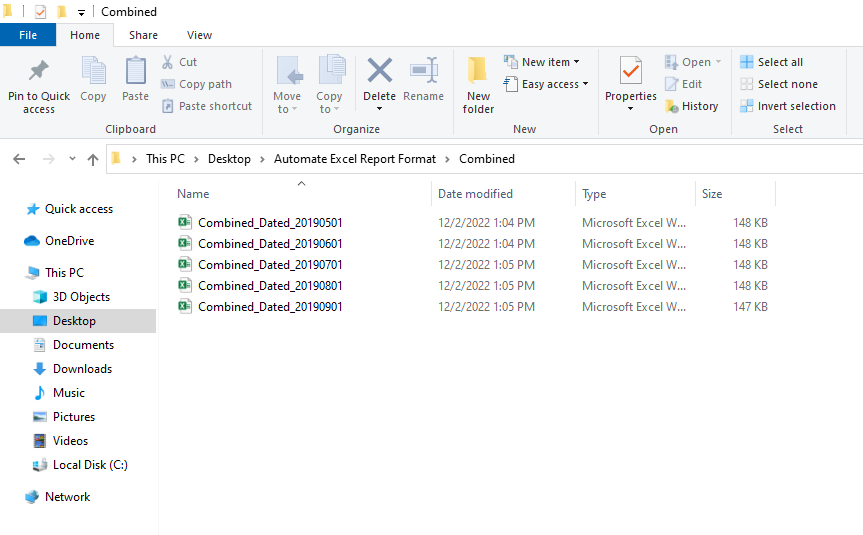The width and height of the screenshot is (863, 535).
Task: Select Downloads in the navigation pane
Action: (82, 369)
